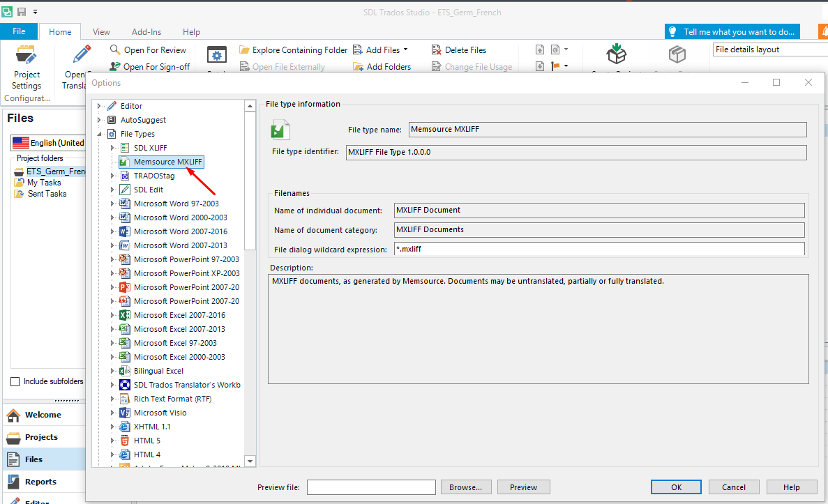Open the File menu tab

coord(19,31)
